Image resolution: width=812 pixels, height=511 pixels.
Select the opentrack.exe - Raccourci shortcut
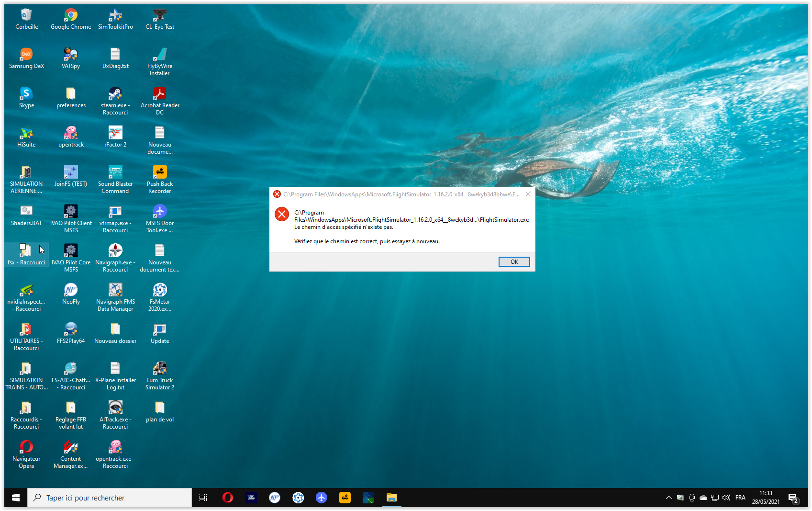(115, 454)
